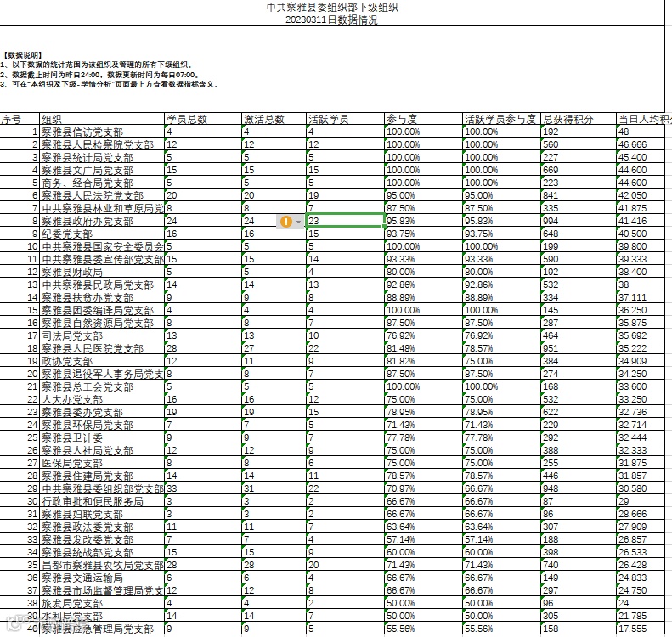This screenshot has width=672, height=637.
Task: Select the title 中共察雅县委组织部下级组织
Action: pos(332,8)
